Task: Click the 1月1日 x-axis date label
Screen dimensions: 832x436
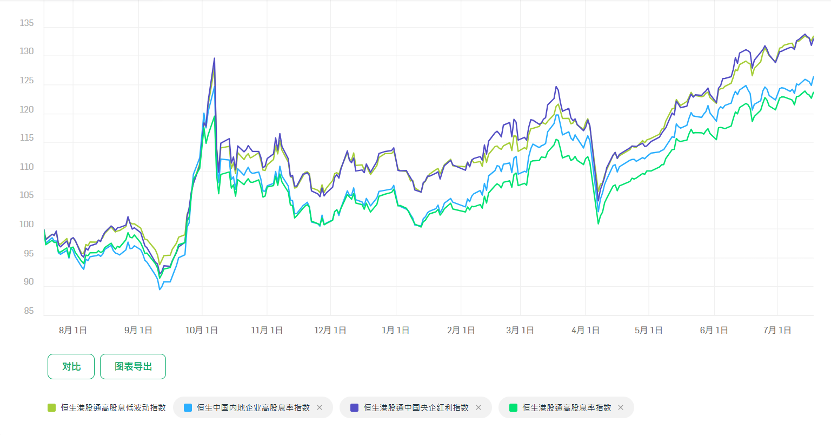Action: pyautogui.click(x=396, y=329)
